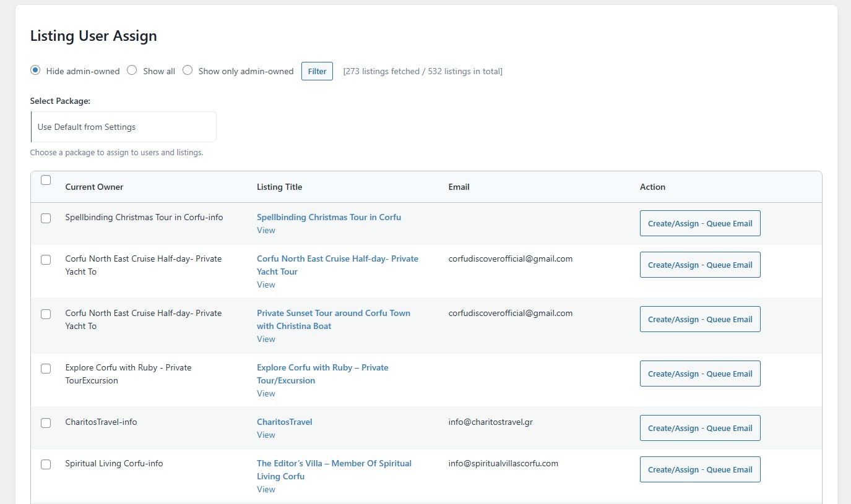
Task: Check the Spellbinding Christmas Tour row checkbox
Action: point(46,218)
